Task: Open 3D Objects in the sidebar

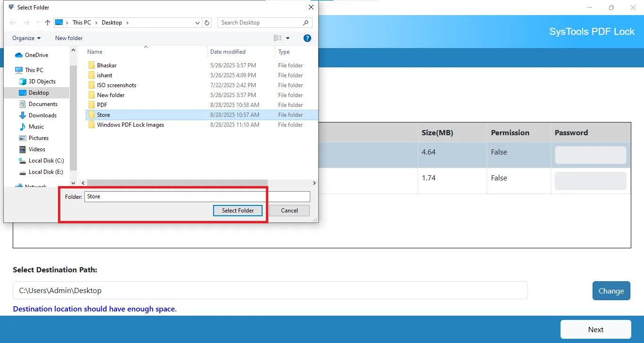Action: 42,82
